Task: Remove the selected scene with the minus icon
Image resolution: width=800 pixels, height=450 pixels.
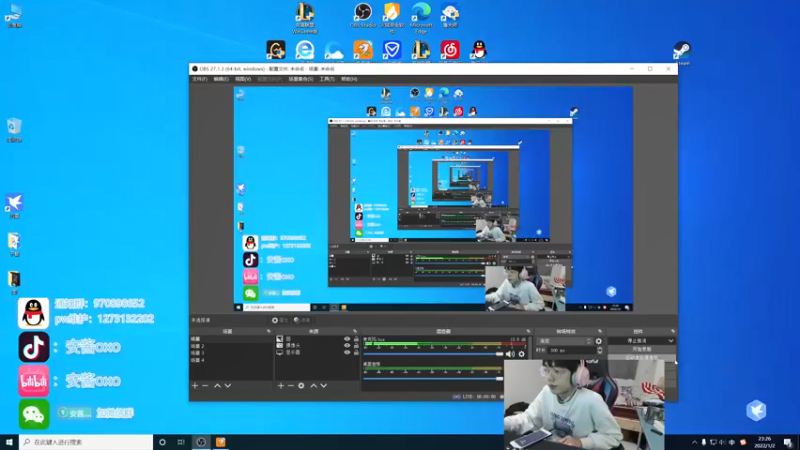Action: [205, 386]
